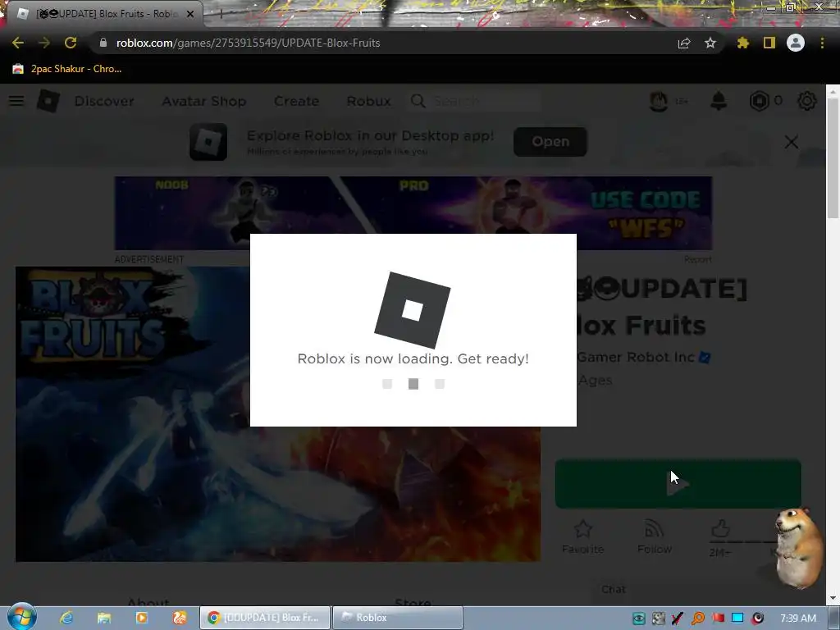Open media player taskbar icon
The width and height of the screenshot is (840, 630).
click(141, 618)
